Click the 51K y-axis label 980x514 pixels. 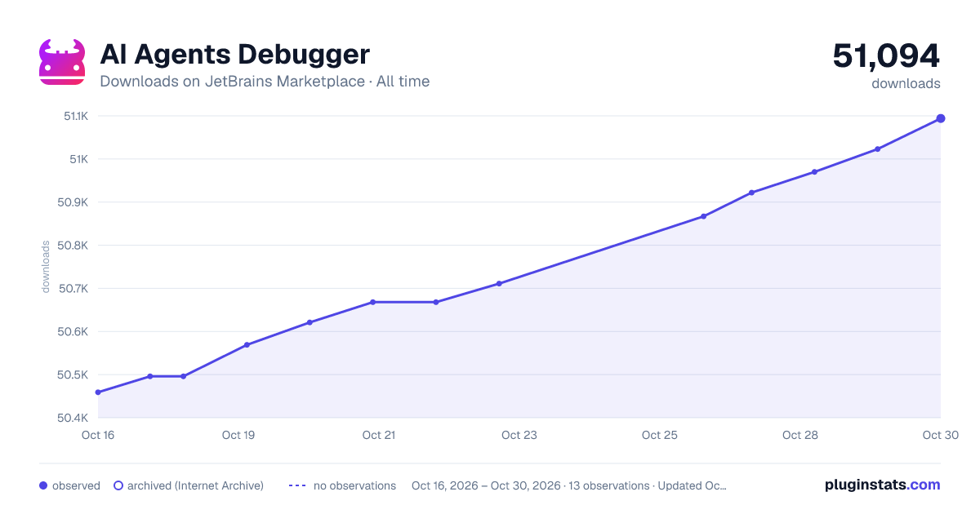pyautogui.click(x=78, y=159)
